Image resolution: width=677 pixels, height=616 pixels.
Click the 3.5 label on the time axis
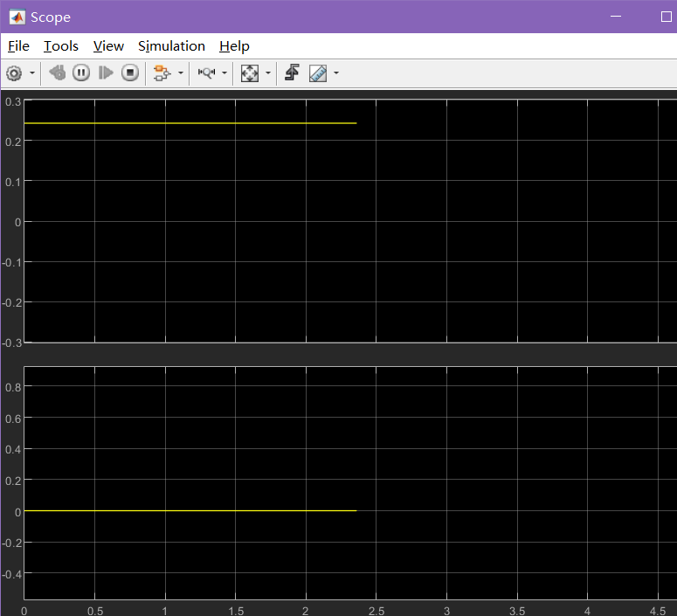[517, 611]
